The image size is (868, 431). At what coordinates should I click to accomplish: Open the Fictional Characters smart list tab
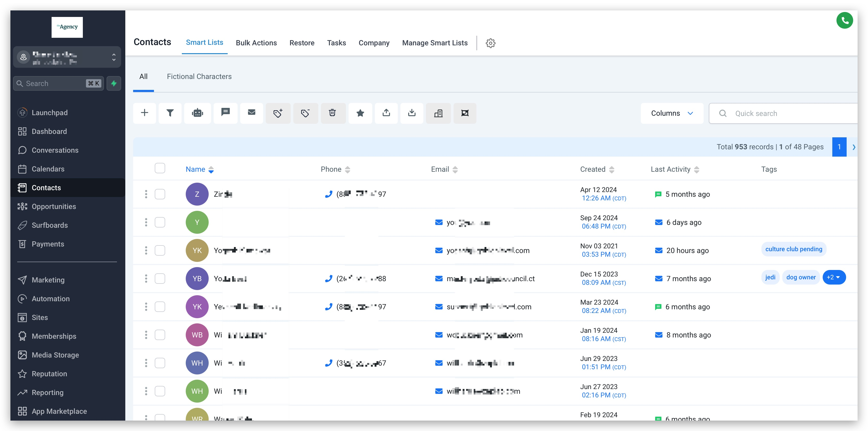point(199,77)
